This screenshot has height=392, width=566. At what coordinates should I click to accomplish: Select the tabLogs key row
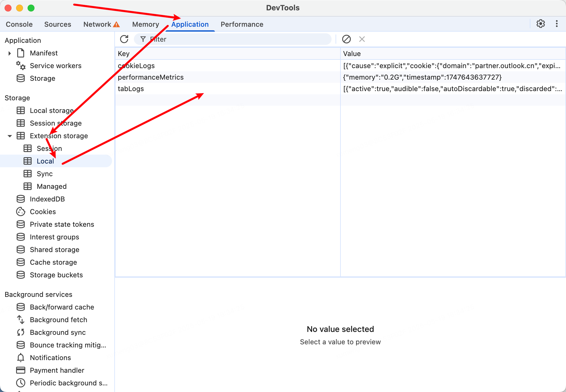pyautogui.click(x=131, y=89)
